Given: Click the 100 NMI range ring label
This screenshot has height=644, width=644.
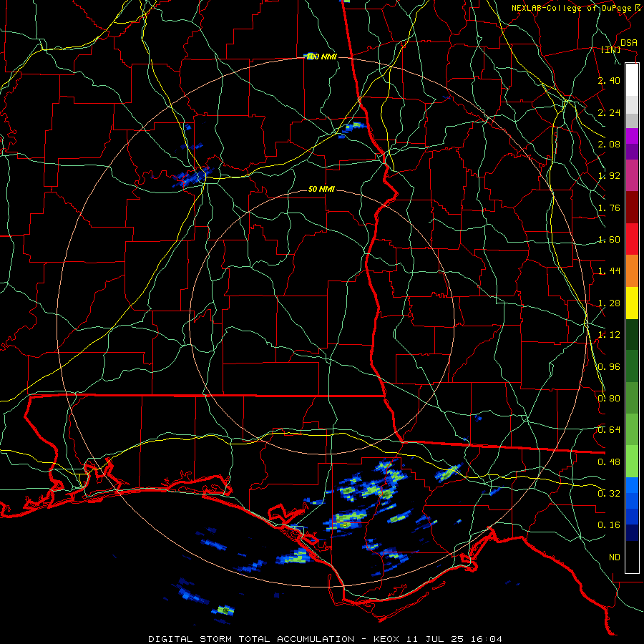Looking at the screenshot, I should (321, 57).
